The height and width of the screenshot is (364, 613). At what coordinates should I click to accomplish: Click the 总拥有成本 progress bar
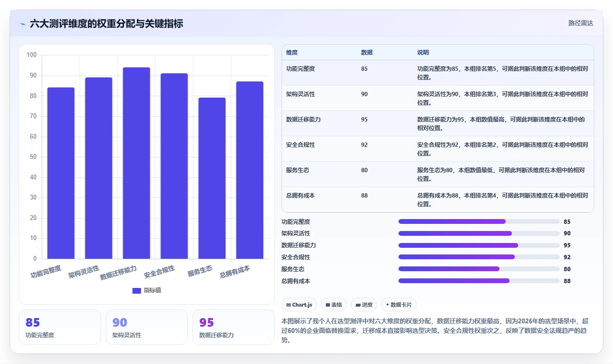(479, 281)
